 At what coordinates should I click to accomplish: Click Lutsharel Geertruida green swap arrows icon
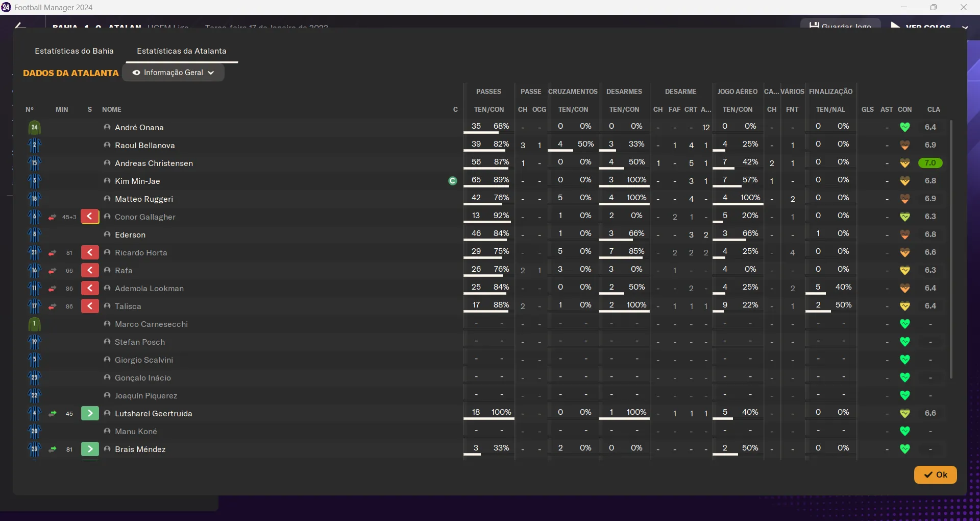point(52,414)
